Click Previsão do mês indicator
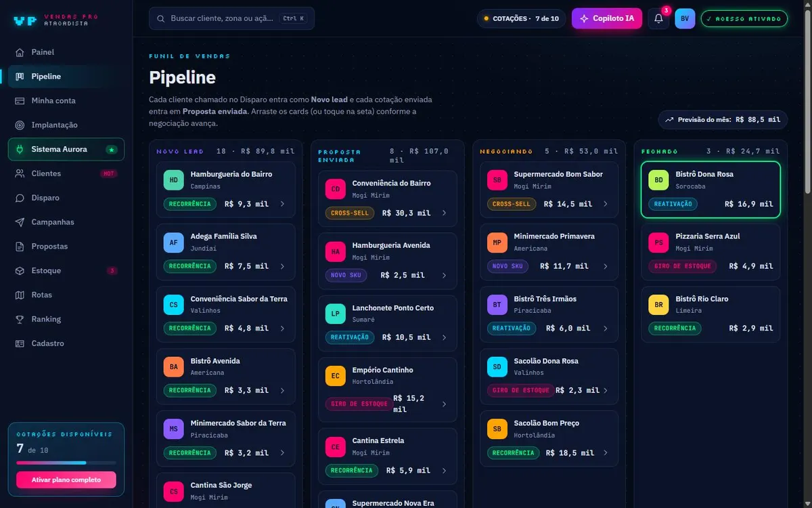812x508 pixels. coord(723,119)
